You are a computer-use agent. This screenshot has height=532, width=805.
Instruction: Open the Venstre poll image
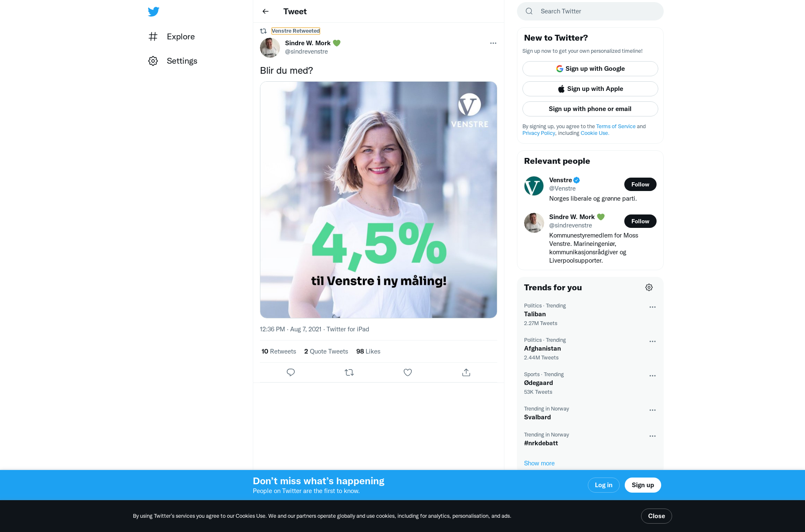[378, 200]
